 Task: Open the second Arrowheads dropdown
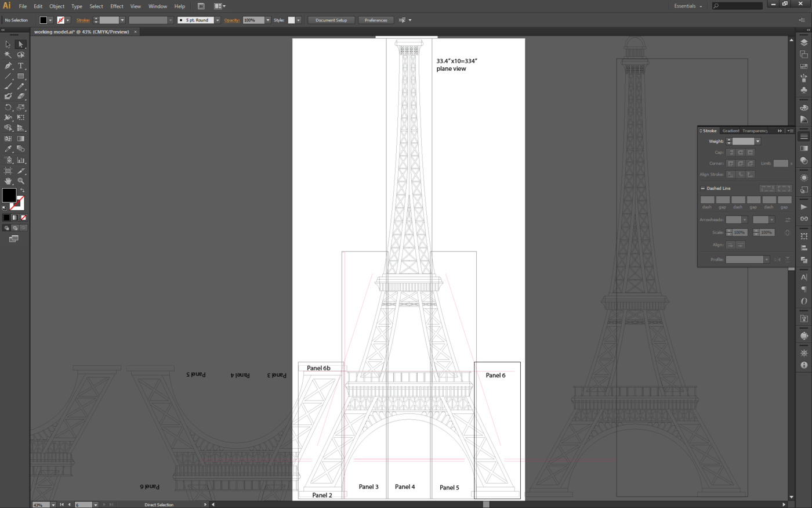point(771,220)
